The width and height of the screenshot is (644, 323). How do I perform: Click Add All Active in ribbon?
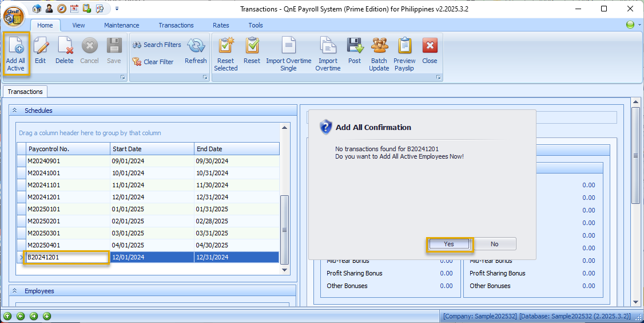pyautogui.click(x=16, y=53)
